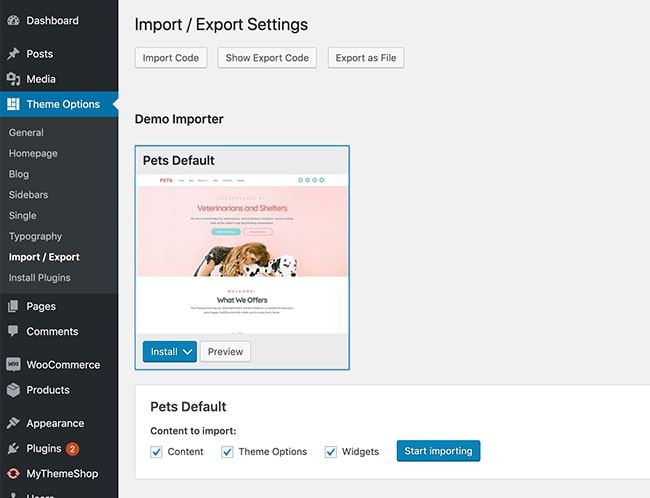Click the Demo Importer heading

click(x=179, y=119)
